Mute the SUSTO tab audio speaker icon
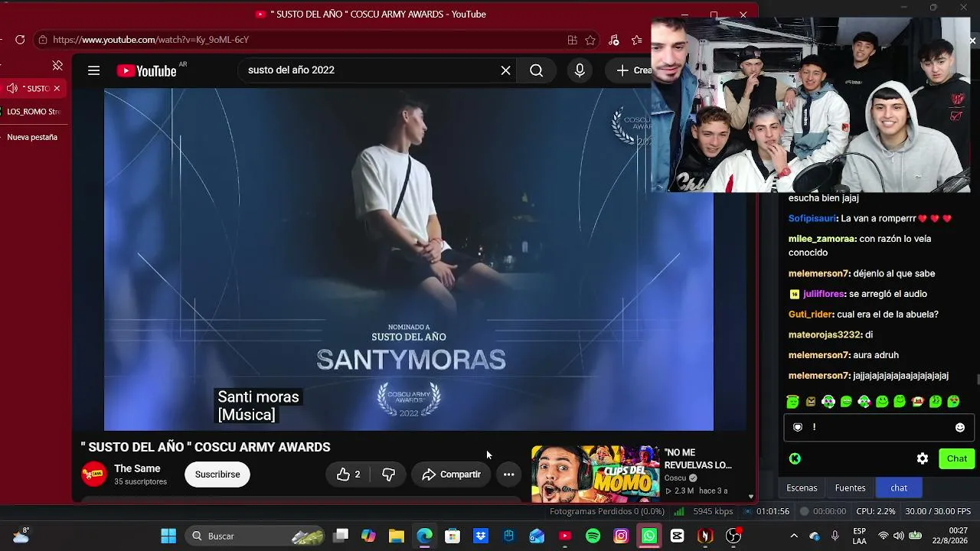 coord(12,88)
